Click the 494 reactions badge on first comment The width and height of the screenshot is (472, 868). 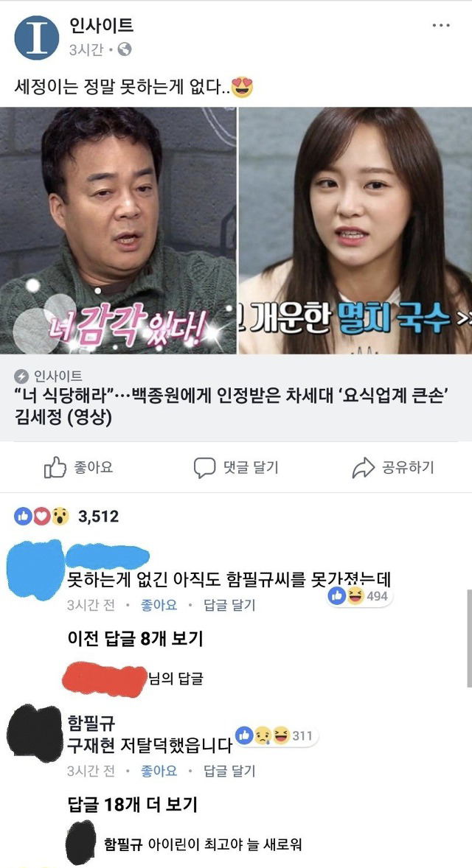(x=360, y=596)
